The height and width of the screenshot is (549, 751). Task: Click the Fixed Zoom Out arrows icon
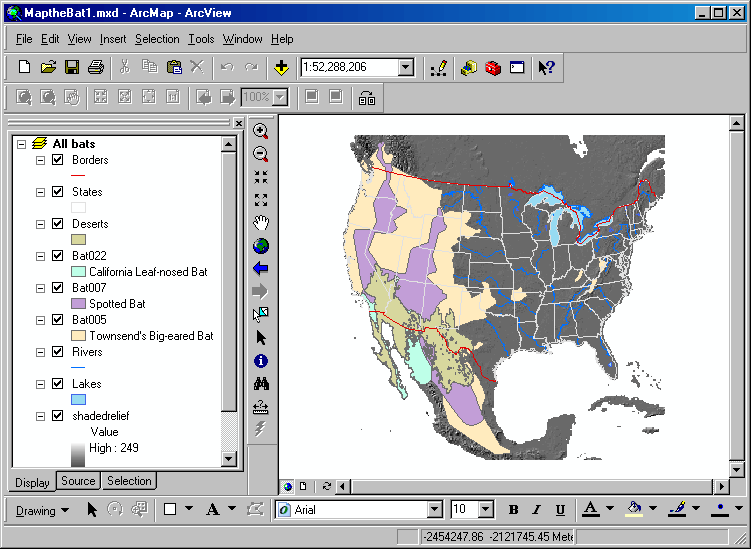coord(261,200)
